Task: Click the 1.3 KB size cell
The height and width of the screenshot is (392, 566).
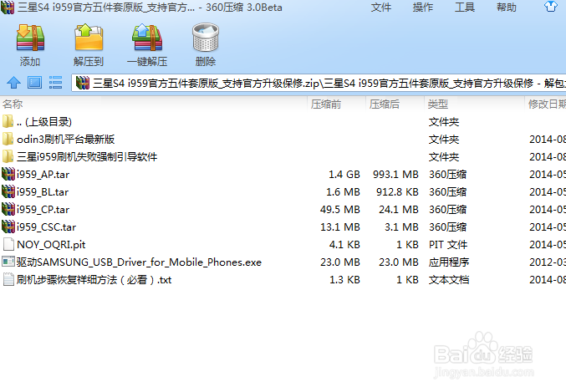Action: [x=344, y=280]
